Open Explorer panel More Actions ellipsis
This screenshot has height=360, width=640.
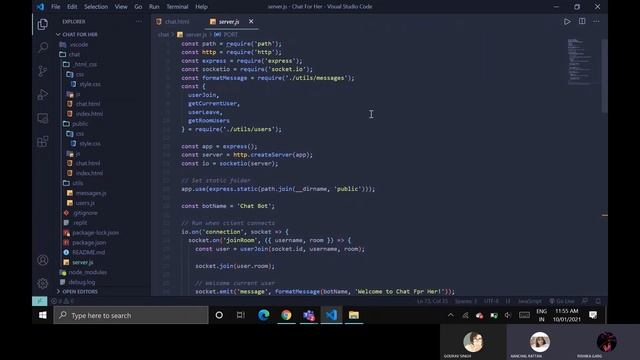139,21
